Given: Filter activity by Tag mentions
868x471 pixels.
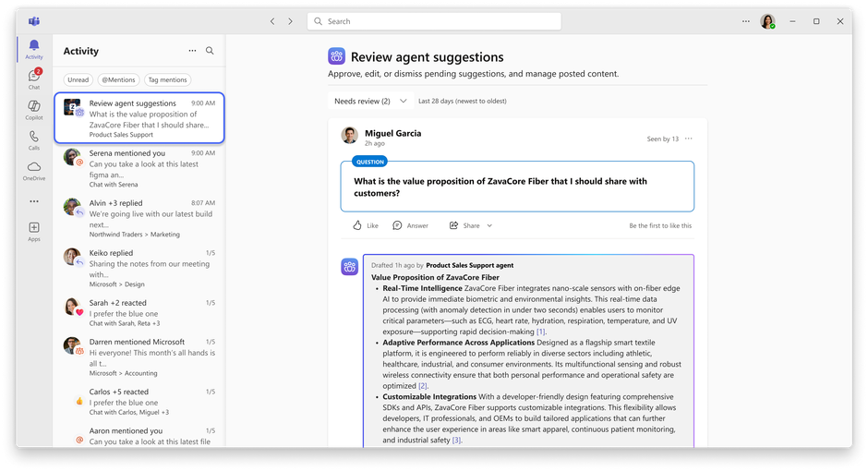Looking at the screenshot, I should point(168,79).
